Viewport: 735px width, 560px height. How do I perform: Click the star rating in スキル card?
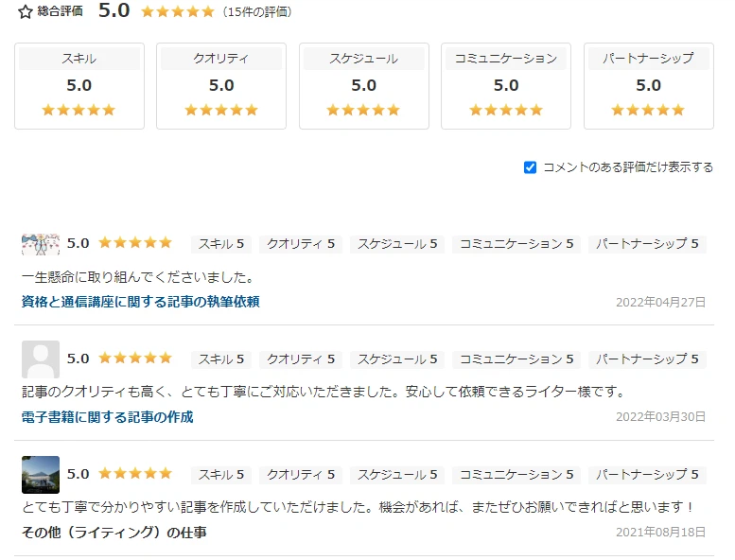[x=79, y=110]
